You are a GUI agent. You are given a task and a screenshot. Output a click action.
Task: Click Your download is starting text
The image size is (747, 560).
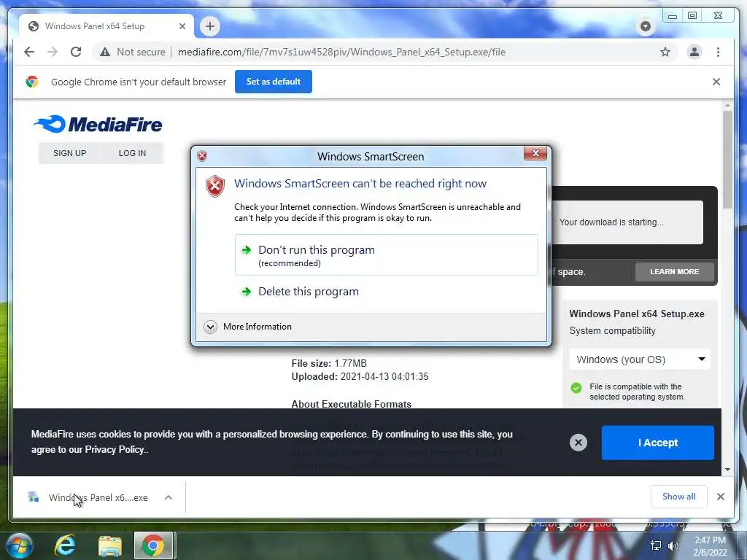[611, 222]
